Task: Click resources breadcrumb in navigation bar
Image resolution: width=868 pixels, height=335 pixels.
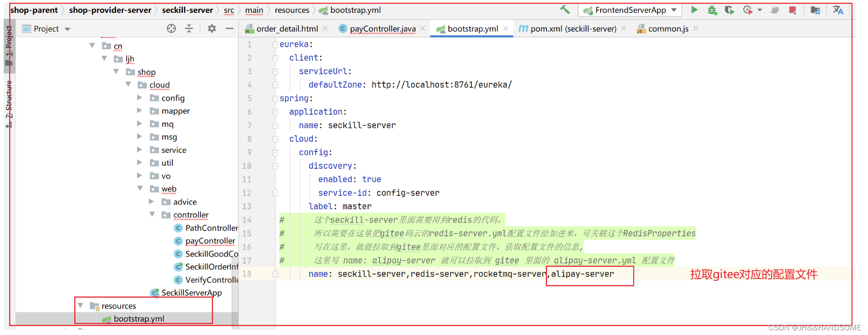Action: point(292,10)
